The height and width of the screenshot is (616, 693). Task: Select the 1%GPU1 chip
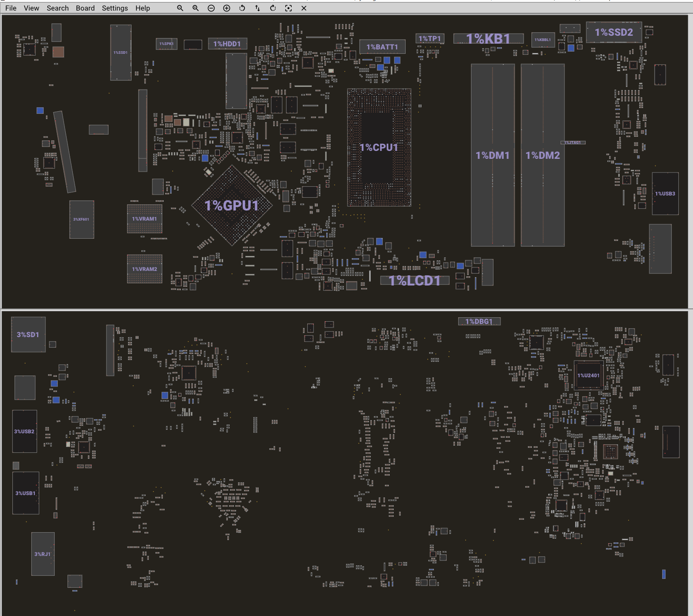coord(232,206)
